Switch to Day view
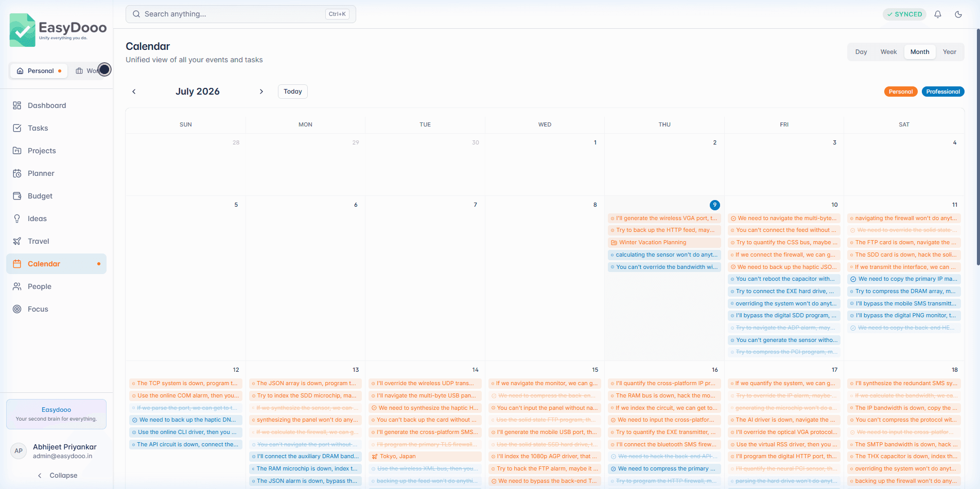 click(861, 52)
